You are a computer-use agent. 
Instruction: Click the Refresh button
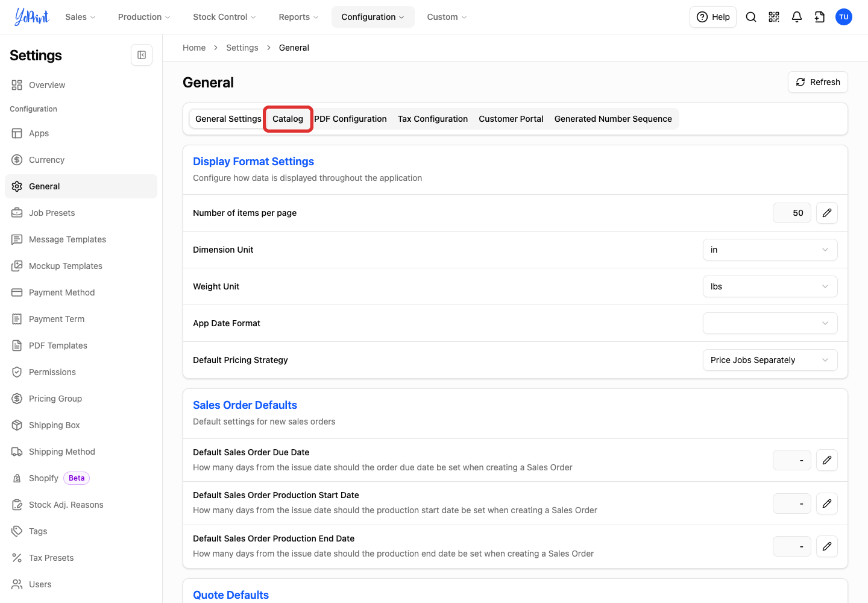pyautogui.click(x=818, y=82)
